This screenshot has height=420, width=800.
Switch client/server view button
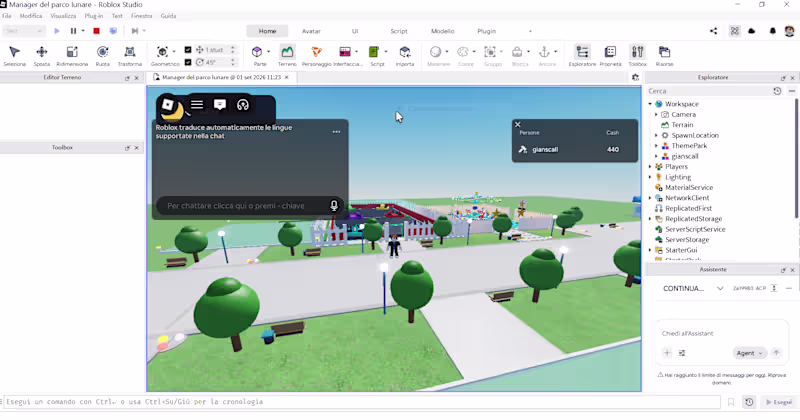[x=113, y=31]
